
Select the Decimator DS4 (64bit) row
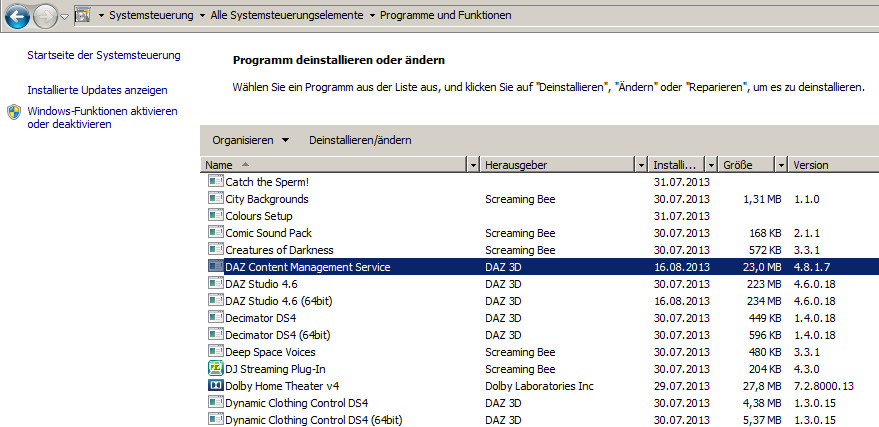[x=277, y=335]
